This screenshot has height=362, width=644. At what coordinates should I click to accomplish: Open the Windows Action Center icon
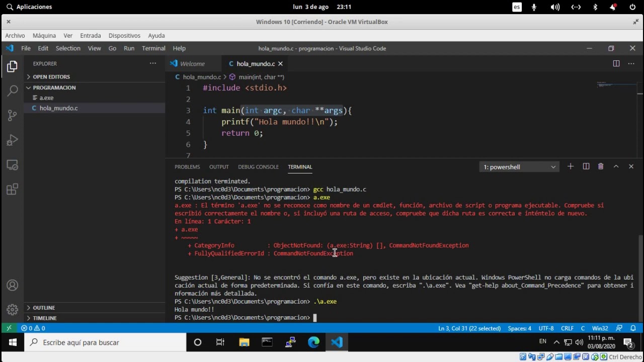pos(628,342)
